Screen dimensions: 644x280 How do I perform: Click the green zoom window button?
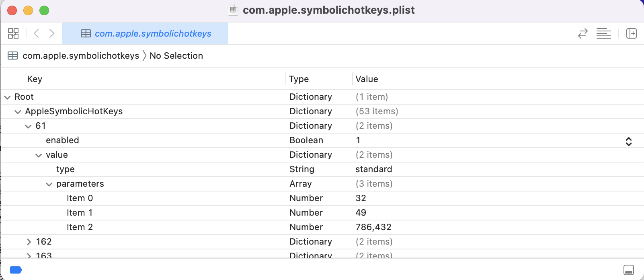pyautogui.click(x=44, y=10)
